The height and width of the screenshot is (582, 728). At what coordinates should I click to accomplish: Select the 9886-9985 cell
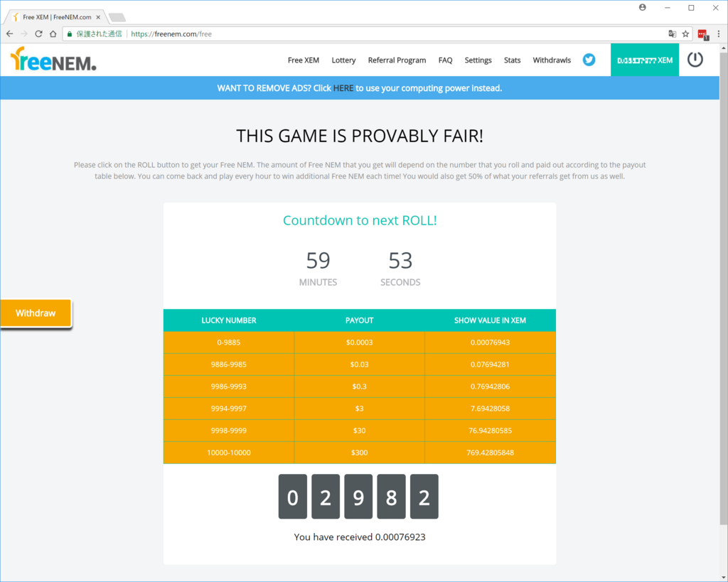pos(228,365)
